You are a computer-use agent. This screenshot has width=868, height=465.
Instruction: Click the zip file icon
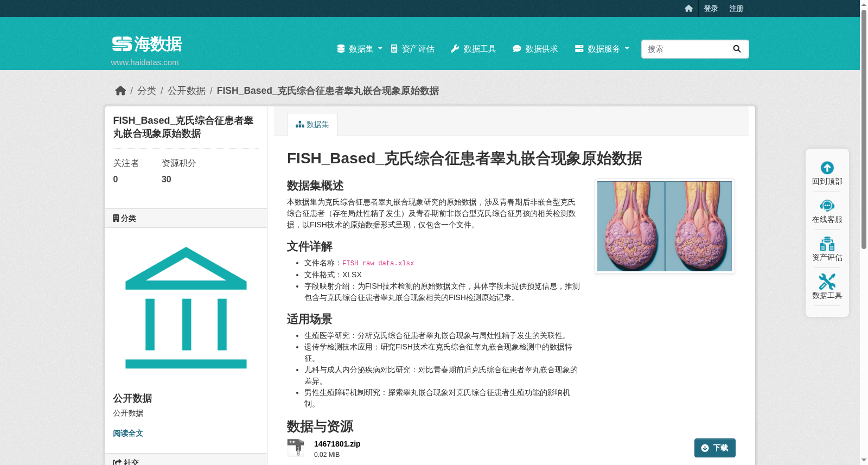click(296, 448)
